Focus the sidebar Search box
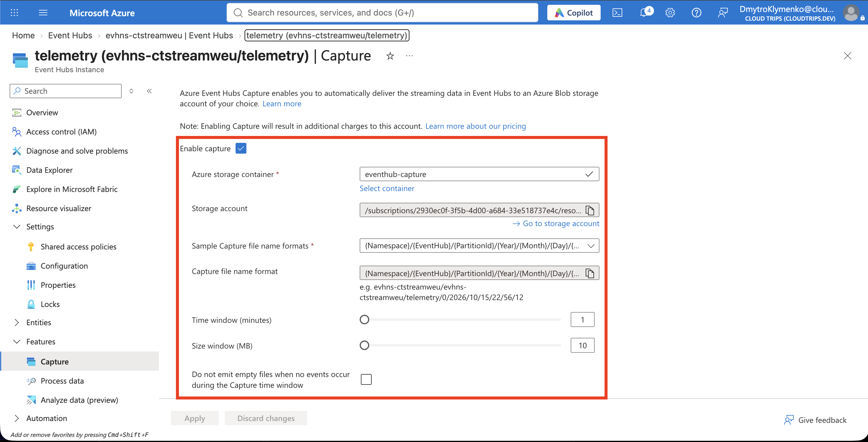Image resolution: width=868 pixels, height=442 pixels. pos(66,91)
